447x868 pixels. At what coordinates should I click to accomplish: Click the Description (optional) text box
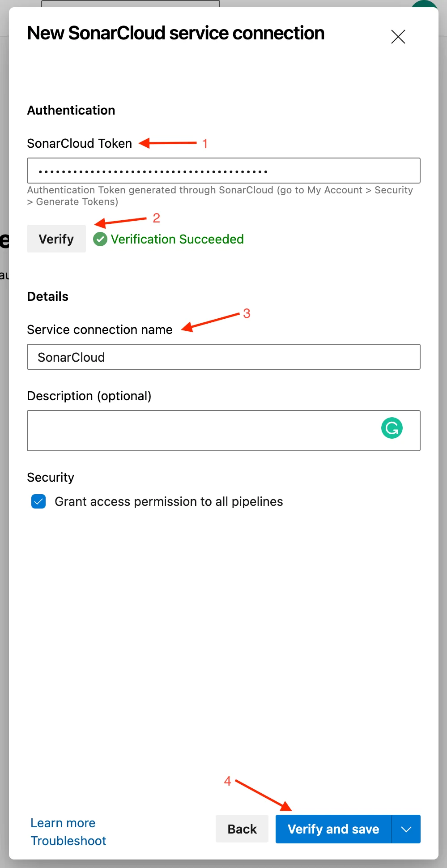click(x=224, y=431)
